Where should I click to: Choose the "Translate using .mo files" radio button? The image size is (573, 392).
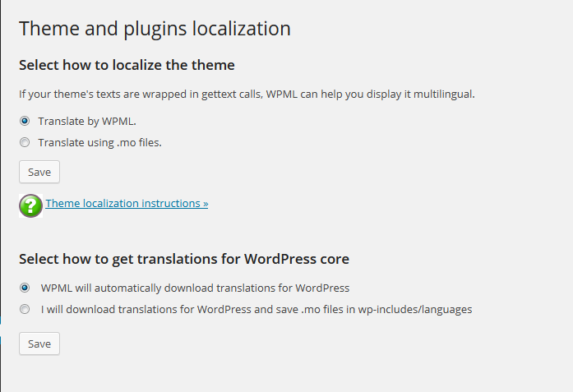click(25, 142)
